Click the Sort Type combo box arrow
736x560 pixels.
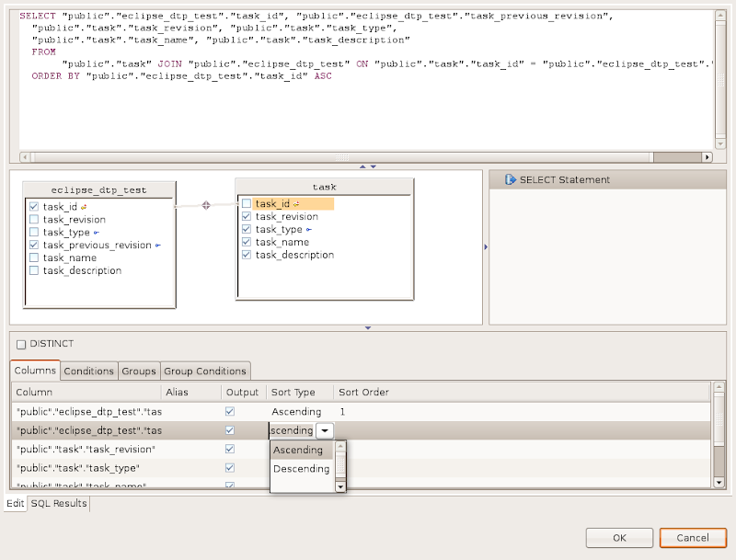325,430
